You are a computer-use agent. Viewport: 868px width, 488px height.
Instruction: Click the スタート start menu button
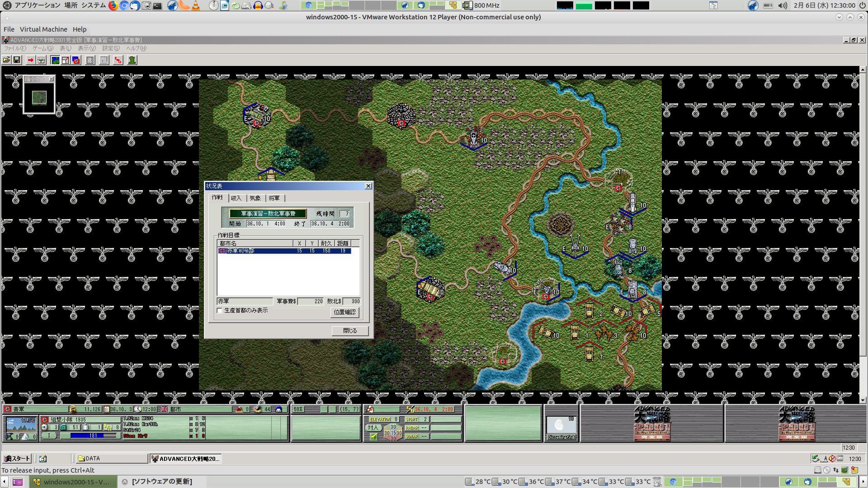click(x=17, y=459)
